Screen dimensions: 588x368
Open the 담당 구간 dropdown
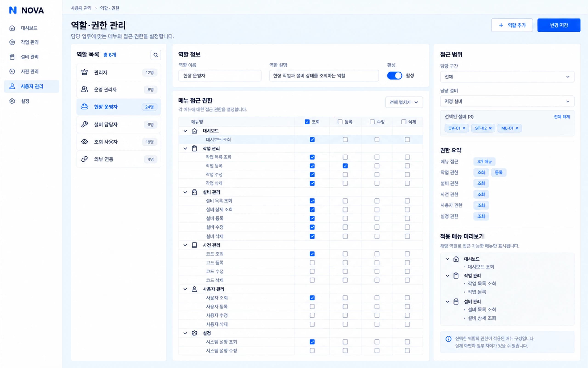[507, 77]
